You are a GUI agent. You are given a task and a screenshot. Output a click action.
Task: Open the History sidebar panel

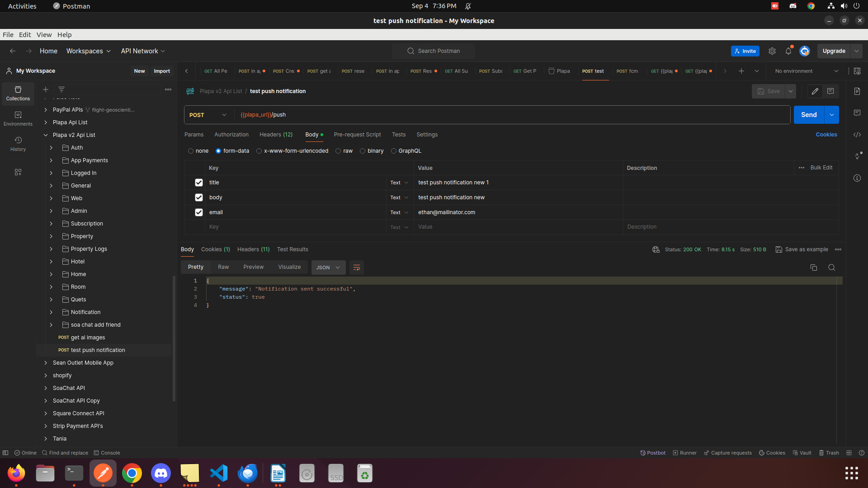point(18,144)
